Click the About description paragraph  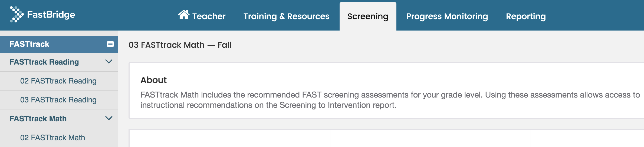(390, 100)
